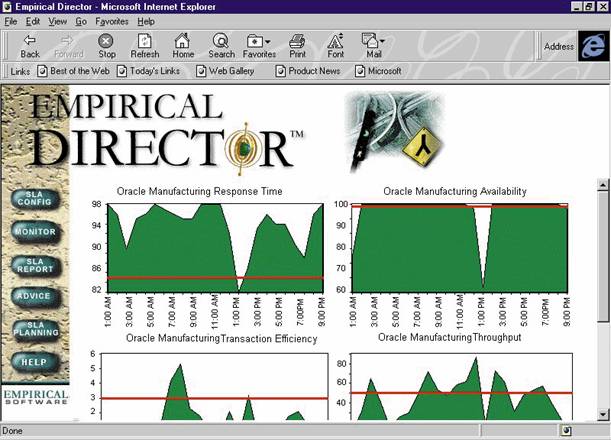Click the Availability chart
Screen dimensions: 611x440
pyautogui.click(x=460, y=248)
